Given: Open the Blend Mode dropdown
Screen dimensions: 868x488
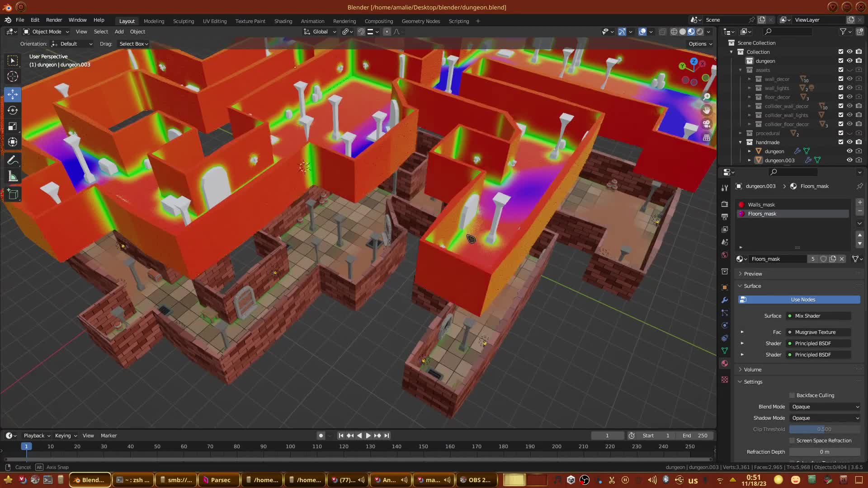Looking at the screenshot, I should point(825,407).
